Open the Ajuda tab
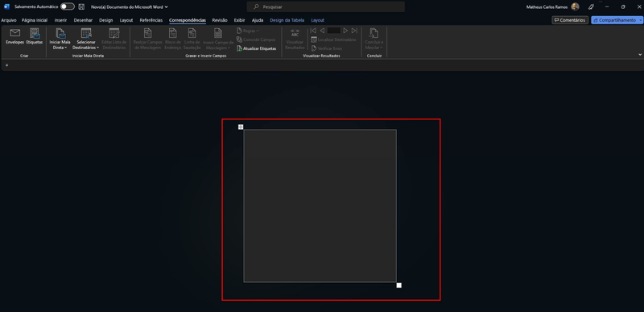Image resolution: width=644 pixels, height=312 pixels. click(x=258, y=20)
